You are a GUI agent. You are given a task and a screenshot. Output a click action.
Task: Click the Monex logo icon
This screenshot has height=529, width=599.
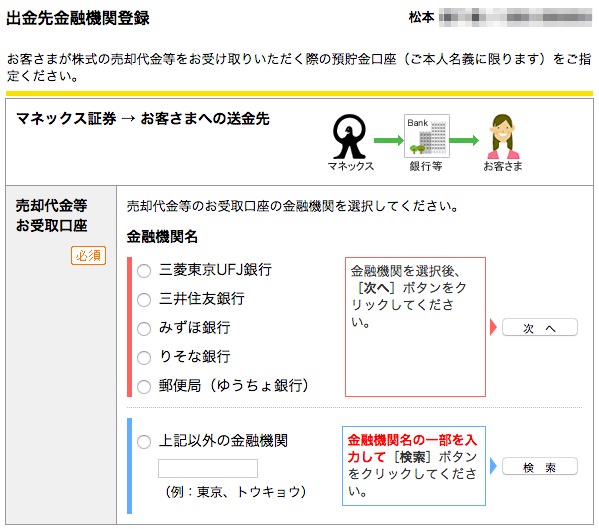pyautogui.click(x=350, y=137)
